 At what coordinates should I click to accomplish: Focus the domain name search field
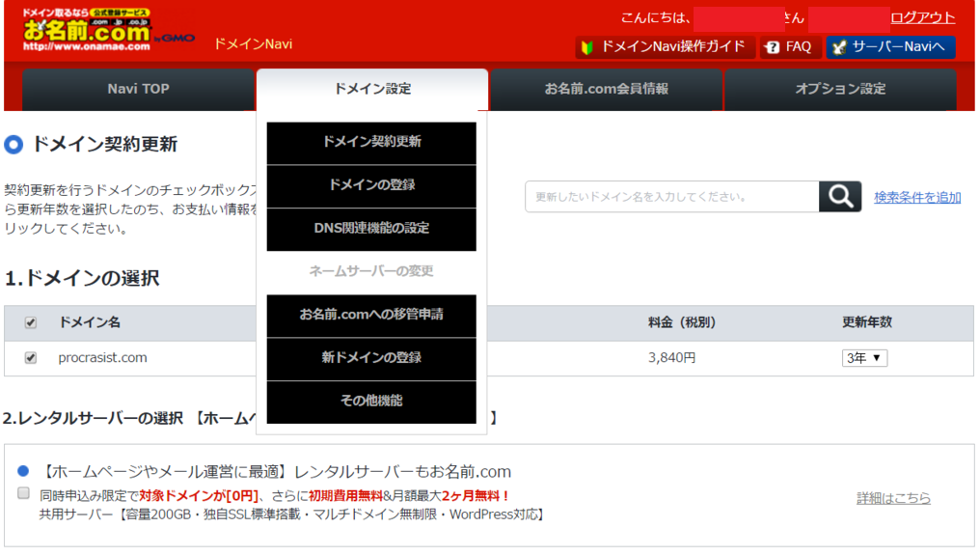tap(672, 197)
